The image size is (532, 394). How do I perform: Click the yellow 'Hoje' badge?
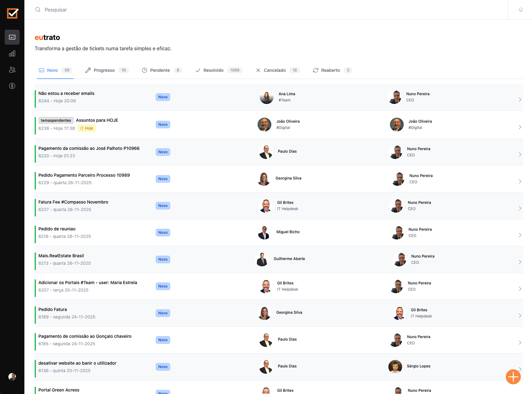point(86,128)
